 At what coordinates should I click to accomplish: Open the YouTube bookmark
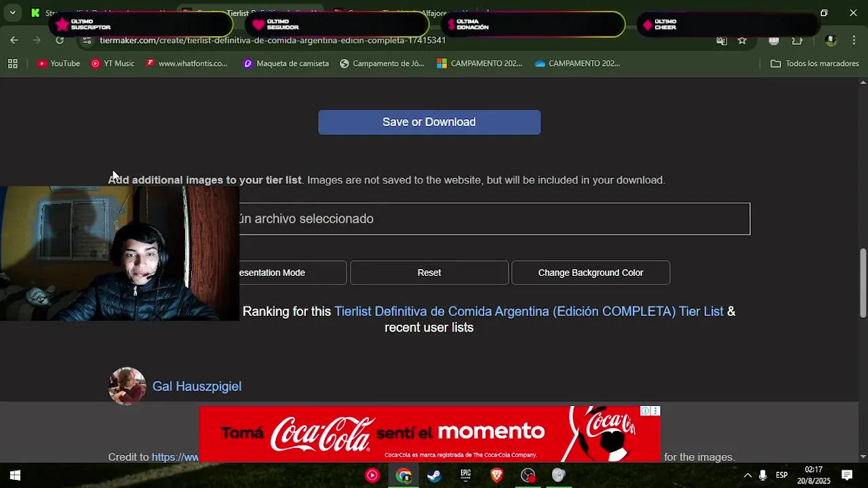pos(58,64)
